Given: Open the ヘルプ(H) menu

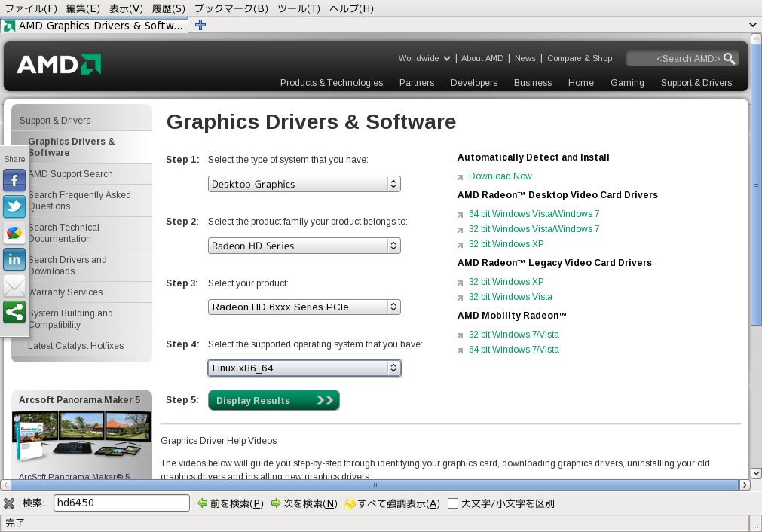Looking at the screenshot, I should pos(351,8).
